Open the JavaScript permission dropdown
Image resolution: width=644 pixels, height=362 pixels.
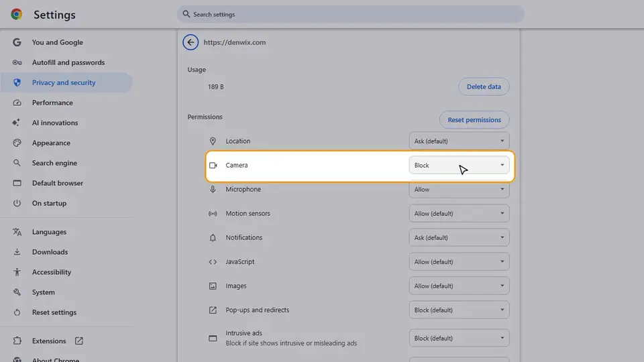(459, 262)
